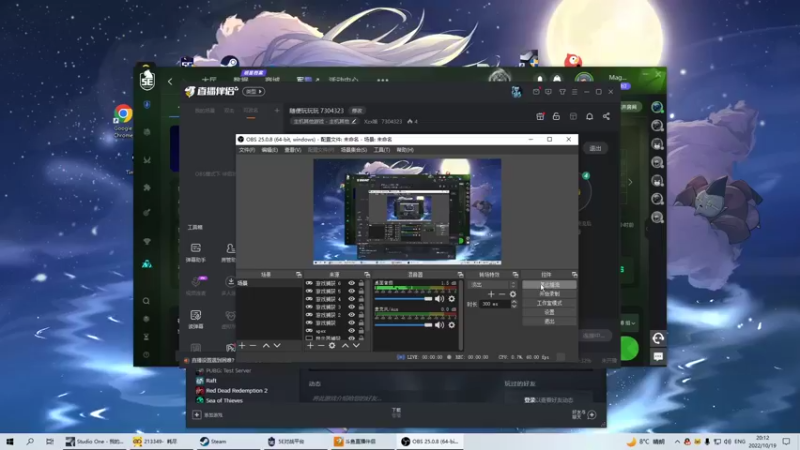Open Settings from OBS controls panel
Image resolution: width=800 pixels, height=450 pixels.
(x=549, y=312)
